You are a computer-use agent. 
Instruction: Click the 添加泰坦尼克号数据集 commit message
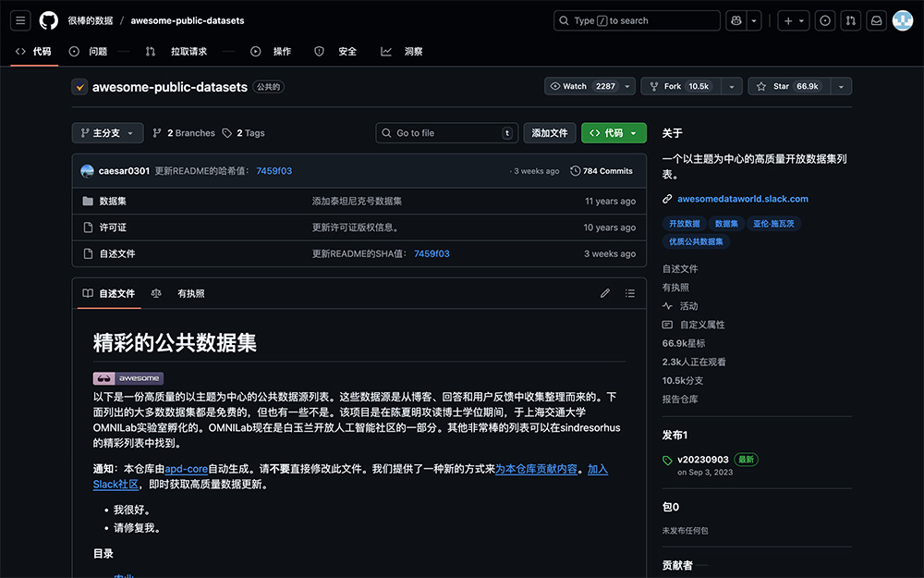tap(357, 201)
